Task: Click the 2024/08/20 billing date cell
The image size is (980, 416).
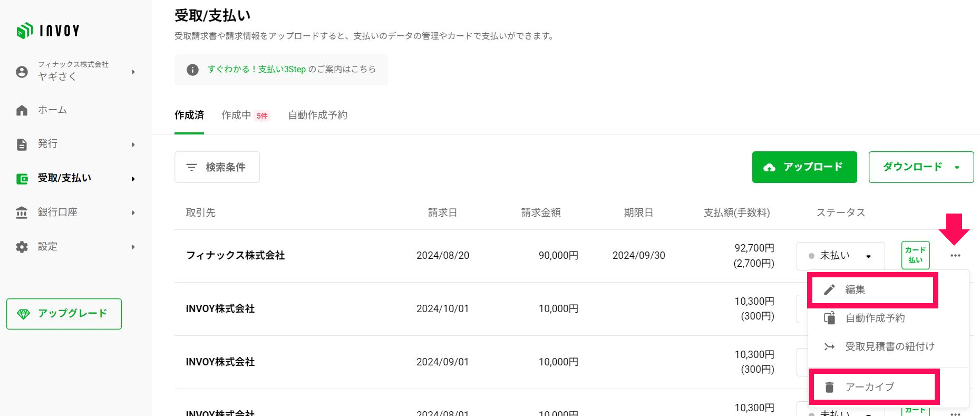Action: (443, 256)
